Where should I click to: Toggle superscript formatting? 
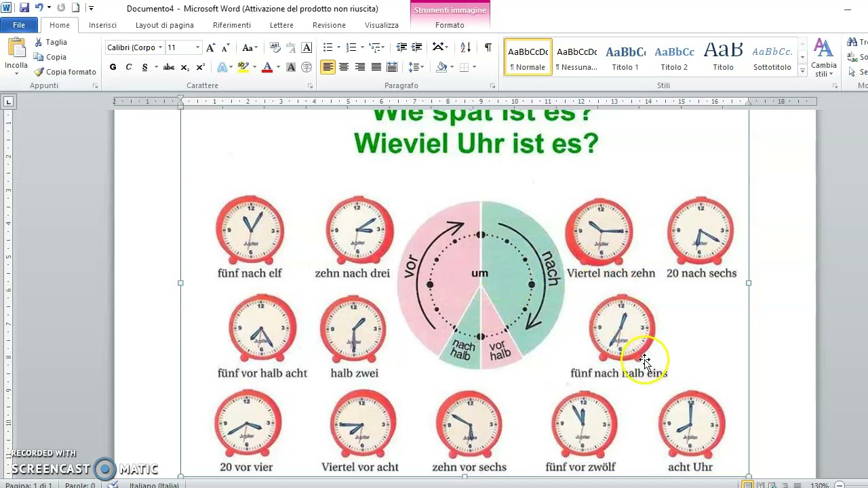tap(200, 67)
